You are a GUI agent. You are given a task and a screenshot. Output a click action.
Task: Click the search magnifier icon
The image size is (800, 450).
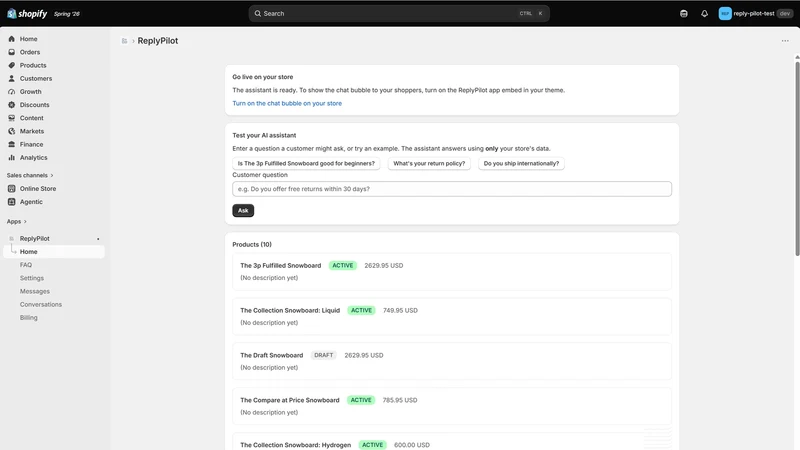pos(258,14)
